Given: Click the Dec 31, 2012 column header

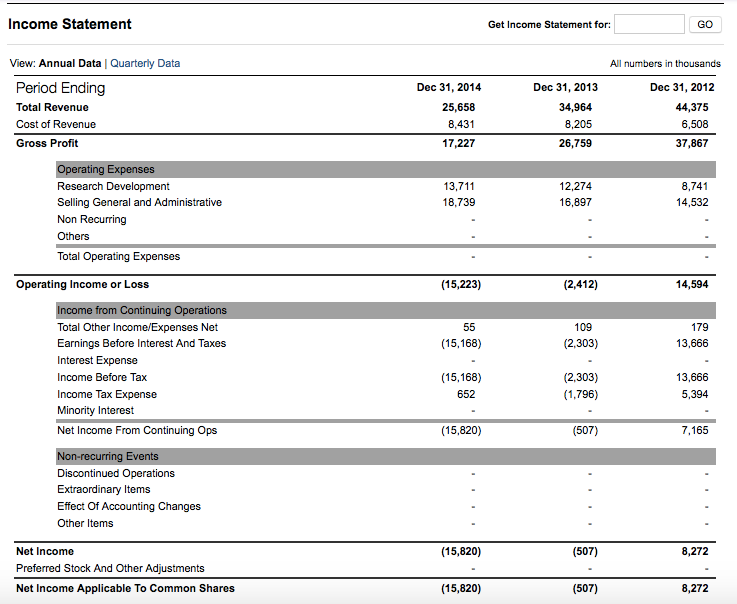Looking at the screenshot, I should point(681,88).
